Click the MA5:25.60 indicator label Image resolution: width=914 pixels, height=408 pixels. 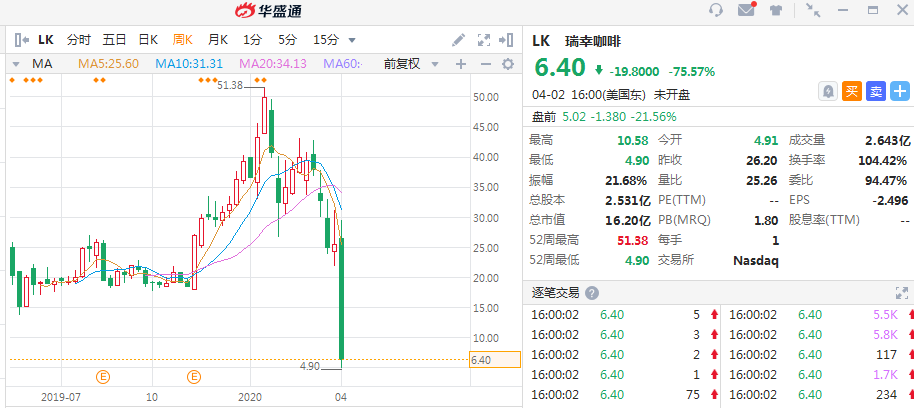pos(108,64)
